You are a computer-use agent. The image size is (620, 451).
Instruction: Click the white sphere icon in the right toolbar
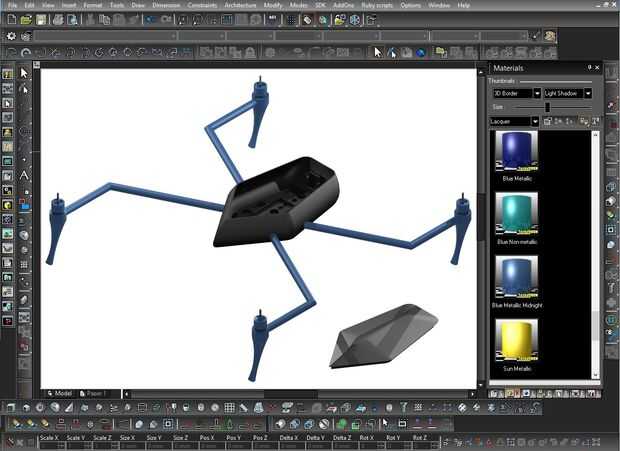611,244
